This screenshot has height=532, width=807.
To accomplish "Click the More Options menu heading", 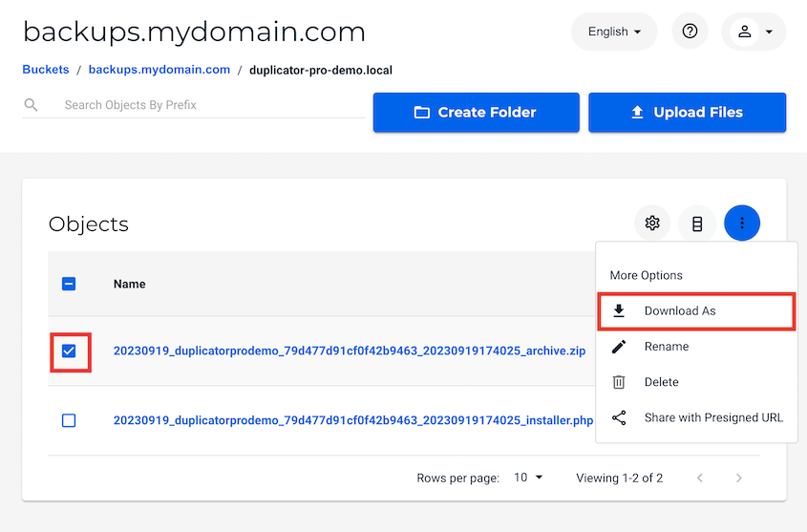I will (x=646, y=275).
